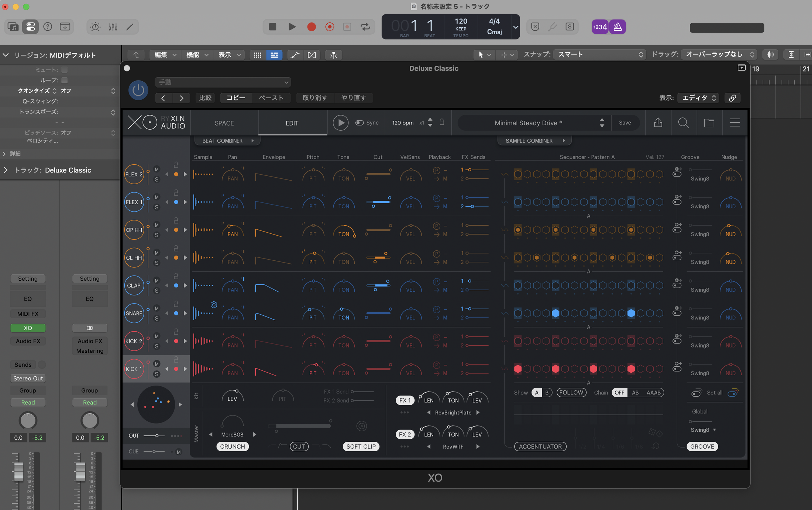Enable the count-in 1234 button
Viewport: 812px width, 510px height.
pyautogui.click(x=600, y=27)
